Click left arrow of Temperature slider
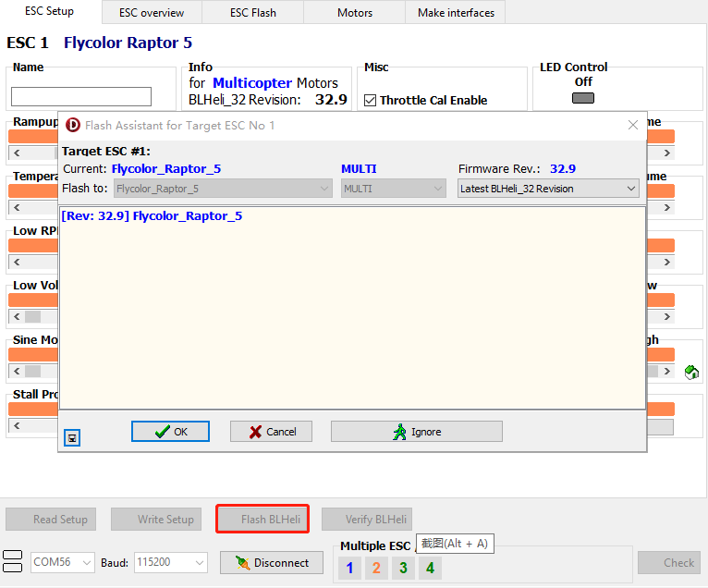The height and width of the screenshot is (588, 708). point(17,207)
